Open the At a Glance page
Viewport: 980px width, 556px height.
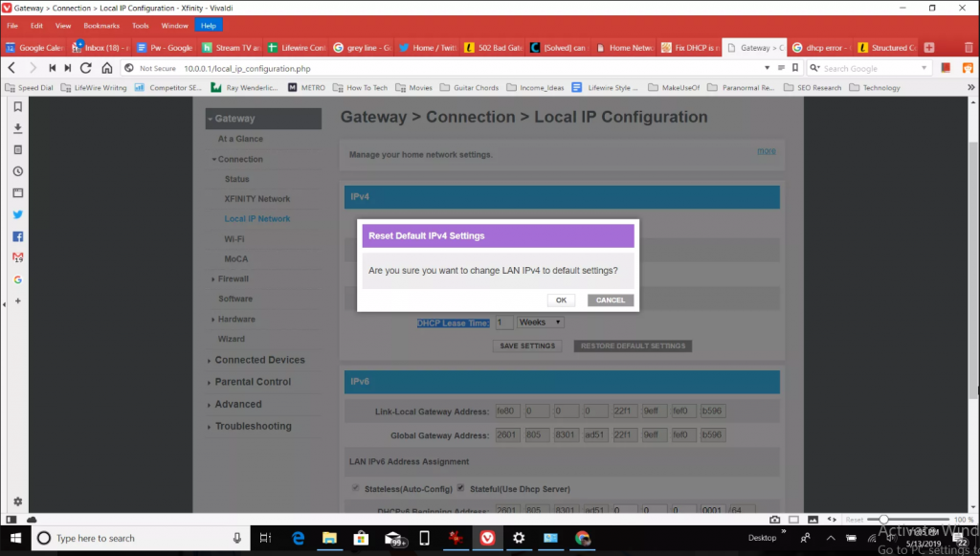click(240, 139)
